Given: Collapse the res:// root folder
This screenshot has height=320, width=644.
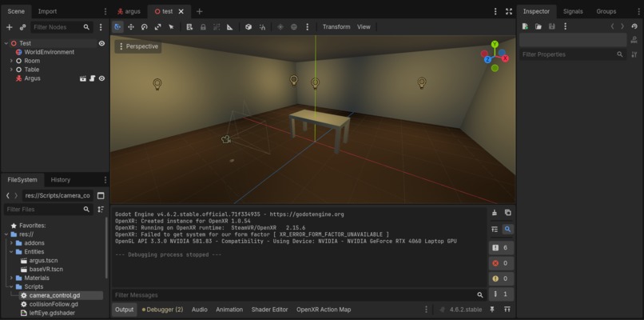Looking at the screenshot, I should (6, 234).
